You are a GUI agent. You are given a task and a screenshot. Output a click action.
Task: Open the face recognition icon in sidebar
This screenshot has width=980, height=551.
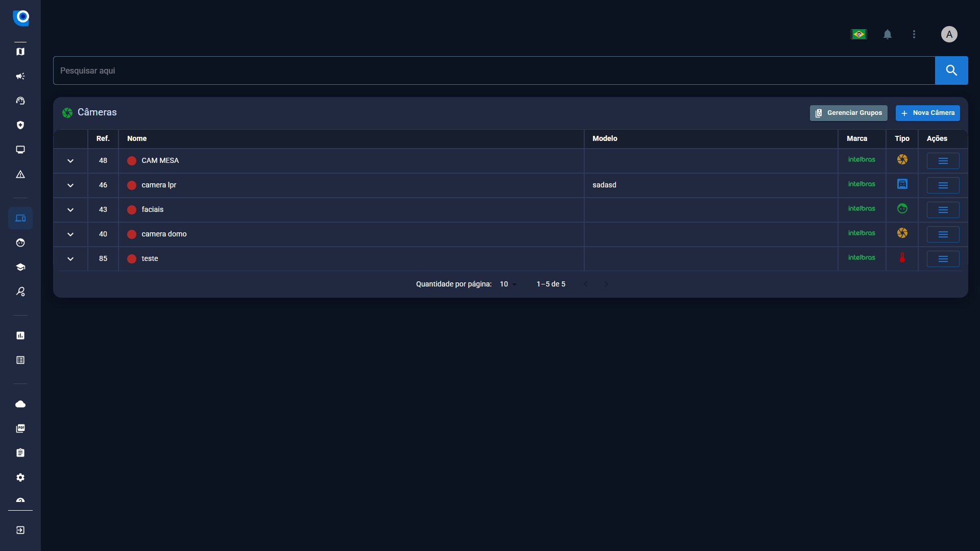click(20, 243)
